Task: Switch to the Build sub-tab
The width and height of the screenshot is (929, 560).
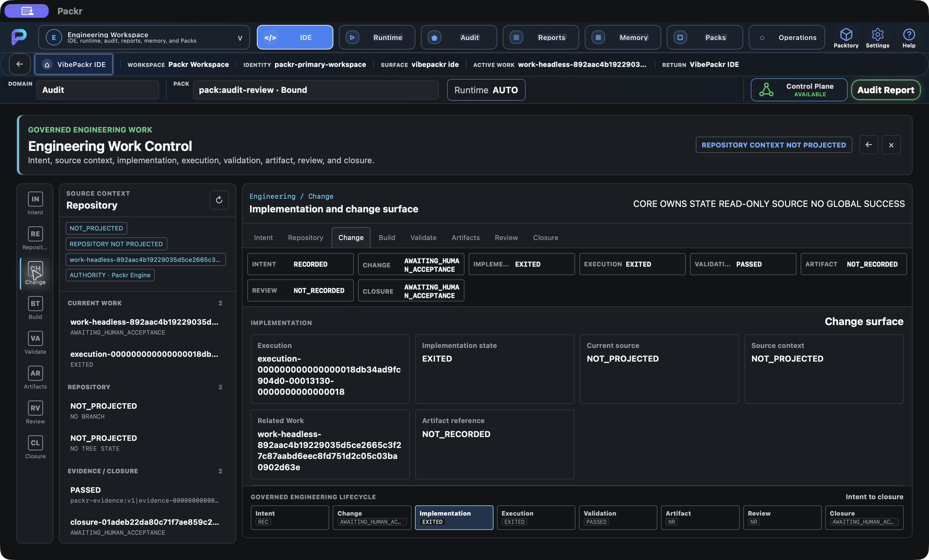Action: click(x=387, y=237)
